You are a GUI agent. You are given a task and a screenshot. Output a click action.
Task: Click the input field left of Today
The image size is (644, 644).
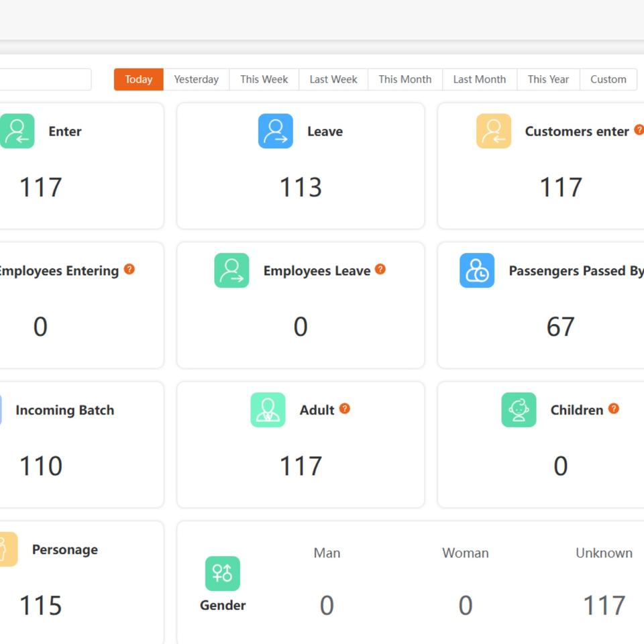44,79
